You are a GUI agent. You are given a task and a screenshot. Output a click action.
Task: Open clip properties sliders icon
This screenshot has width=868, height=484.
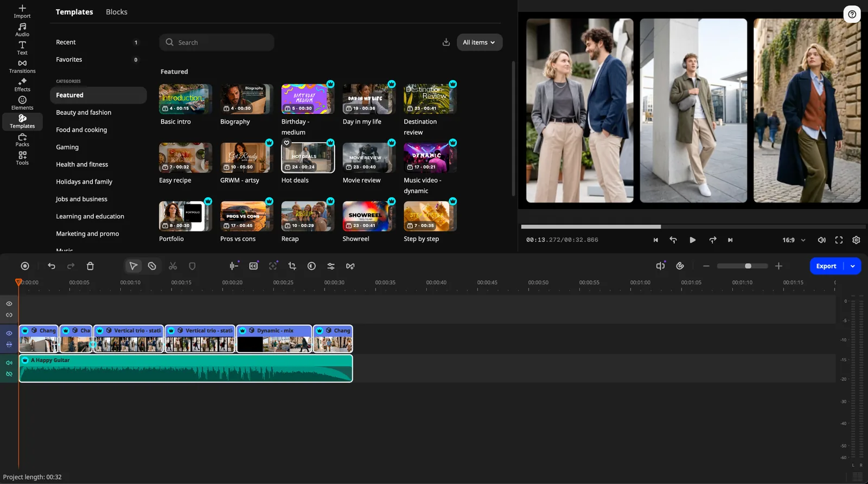331,266
